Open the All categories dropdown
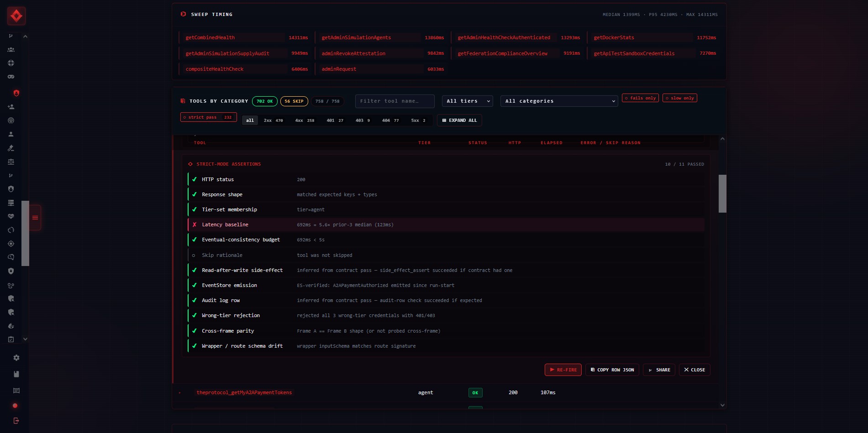The width and height of the screenshot is (868, 433). [559, 101]
